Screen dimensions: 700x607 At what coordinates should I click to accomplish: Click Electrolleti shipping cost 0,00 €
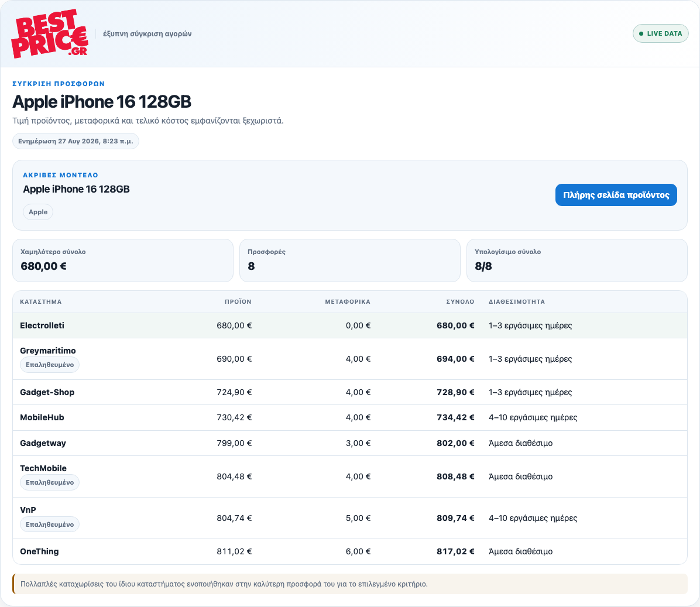[358, 325]
